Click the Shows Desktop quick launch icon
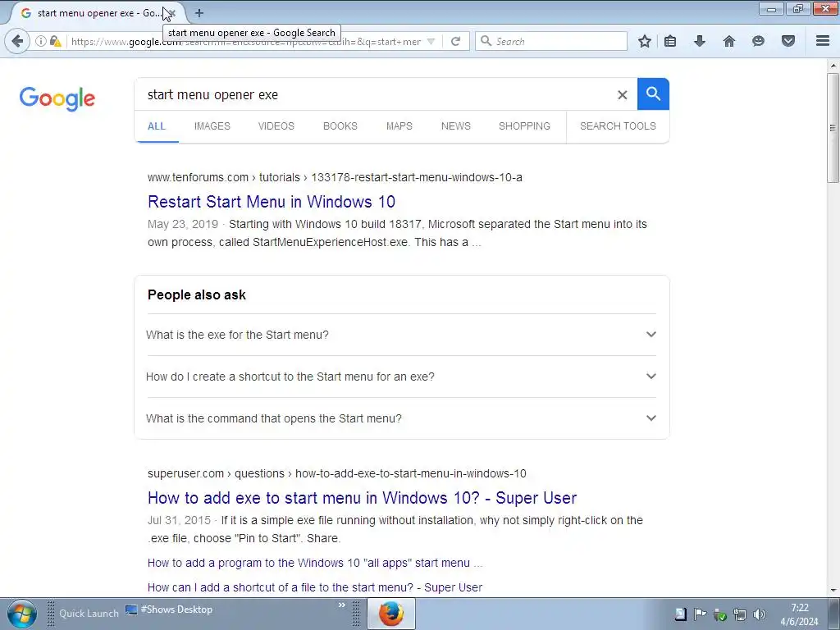 169,609
